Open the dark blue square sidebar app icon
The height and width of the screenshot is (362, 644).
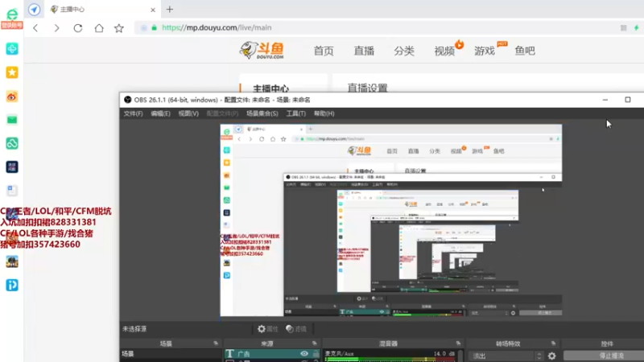12,167
